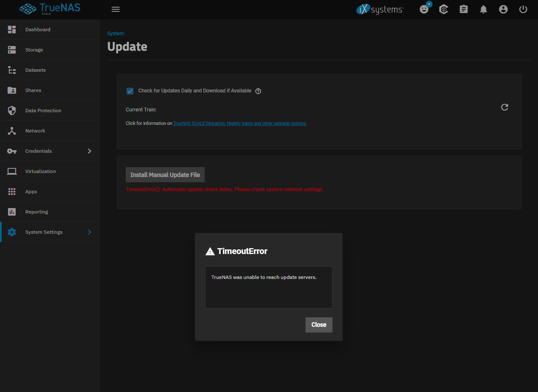Expand the System Settings submenu chevron

tap(89, 232)
